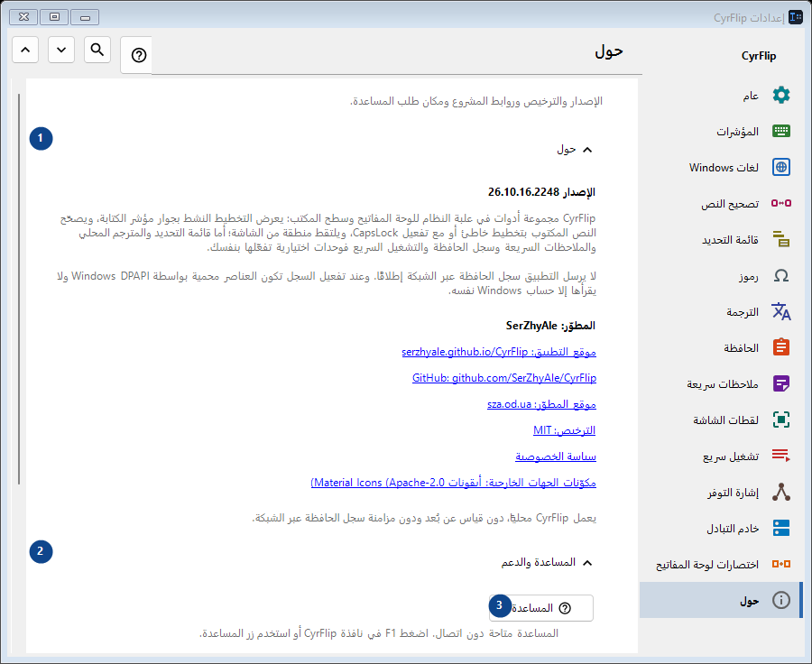Click the version text 26.10.16.2248

[523, 192]
